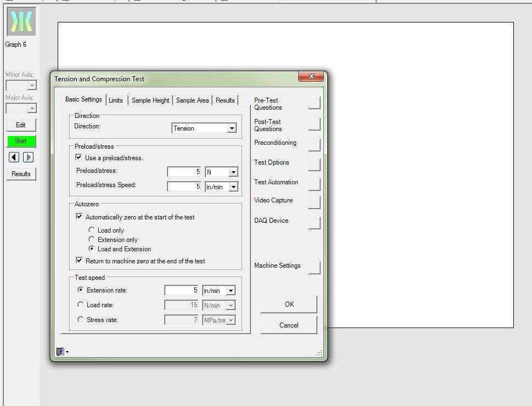Select the 'Extension only' radio button
This screenshot has width=532, height=406.
(92, 239)
